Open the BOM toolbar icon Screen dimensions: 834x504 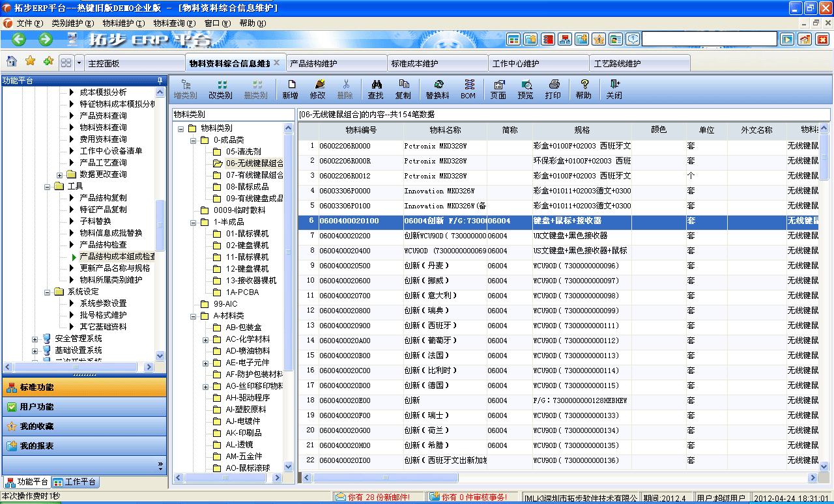pos(470,89)
